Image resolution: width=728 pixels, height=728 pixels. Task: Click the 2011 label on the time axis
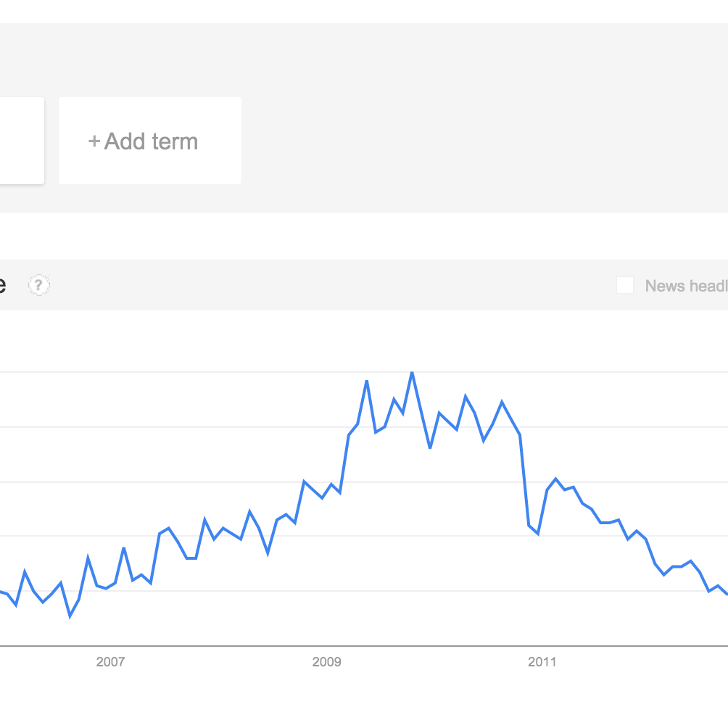click(x=542, y=661)
